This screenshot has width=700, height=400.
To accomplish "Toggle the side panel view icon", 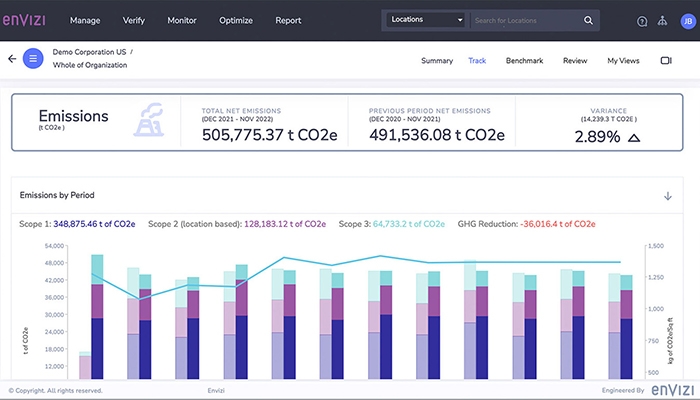I will point(666,61).
